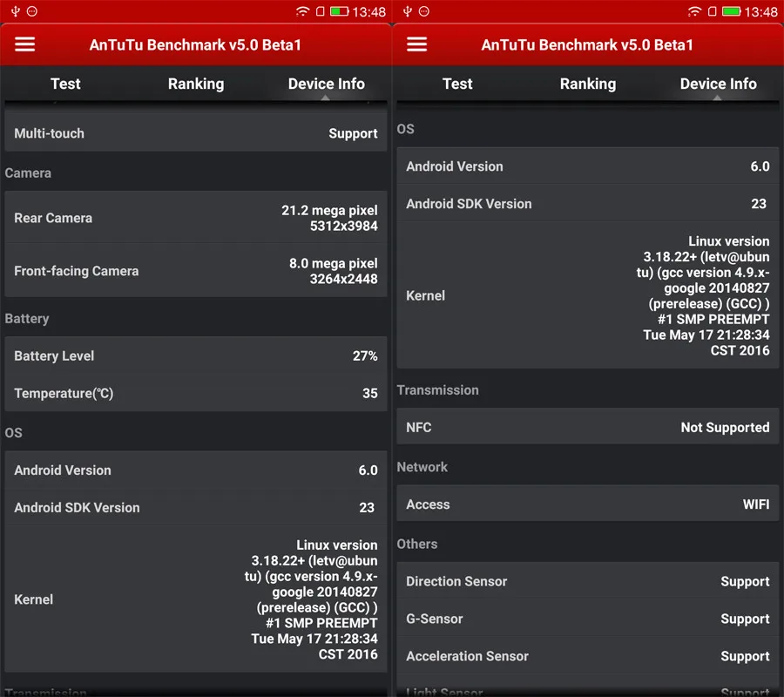Select the Device Info tab on right screen
Image resolution: width=784 pixels, height=697 pixels.
click(718, 84)
